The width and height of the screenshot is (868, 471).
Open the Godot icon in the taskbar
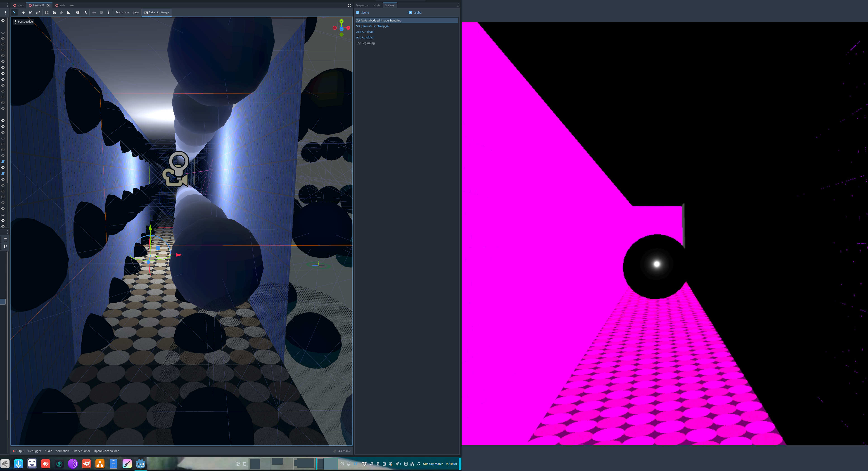[140, 464]
